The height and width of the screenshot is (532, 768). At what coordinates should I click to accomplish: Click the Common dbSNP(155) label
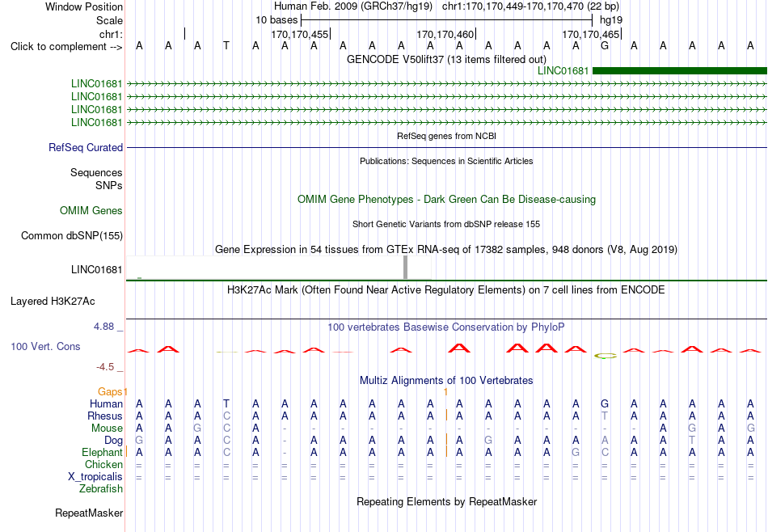71,235
